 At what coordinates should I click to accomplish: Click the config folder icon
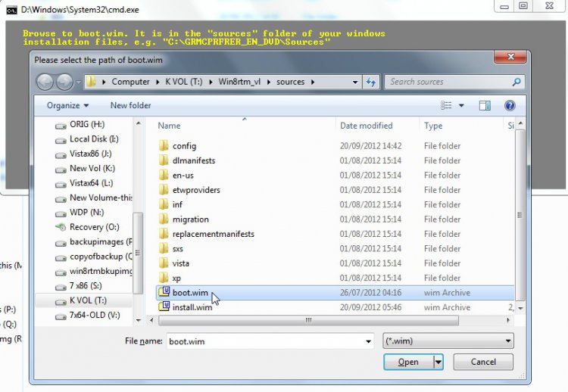click(164, 146)
